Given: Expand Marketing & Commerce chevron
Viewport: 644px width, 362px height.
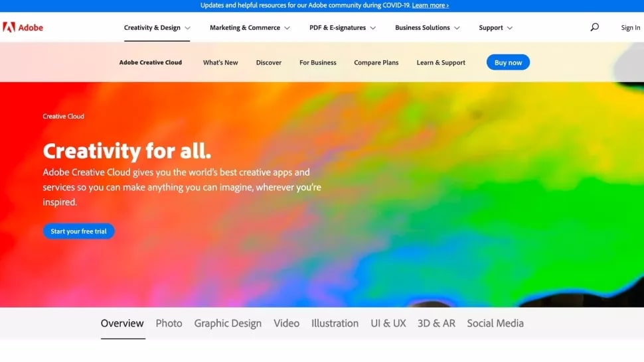Looking at the screenshot, I should (x=287, y=28).
